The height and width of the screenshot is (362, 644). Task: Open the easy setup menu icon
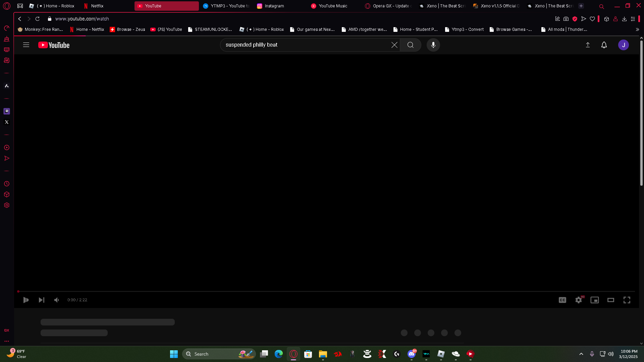633,19
